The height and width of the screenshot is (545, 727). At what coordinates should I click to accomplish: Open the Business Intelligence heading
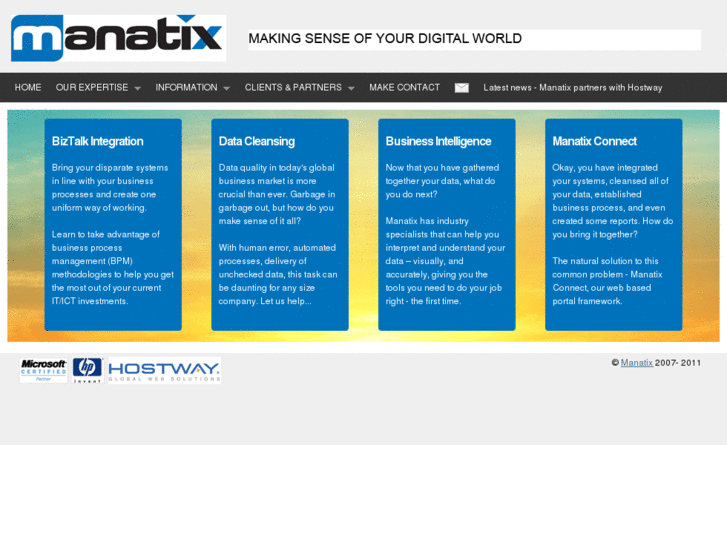(x=438, y=141)
